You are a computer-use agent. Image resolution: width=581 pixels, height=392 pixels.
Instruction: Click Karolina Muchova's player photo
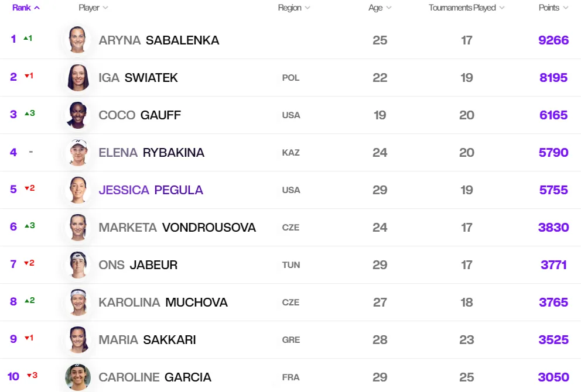(x=77, y=302)
